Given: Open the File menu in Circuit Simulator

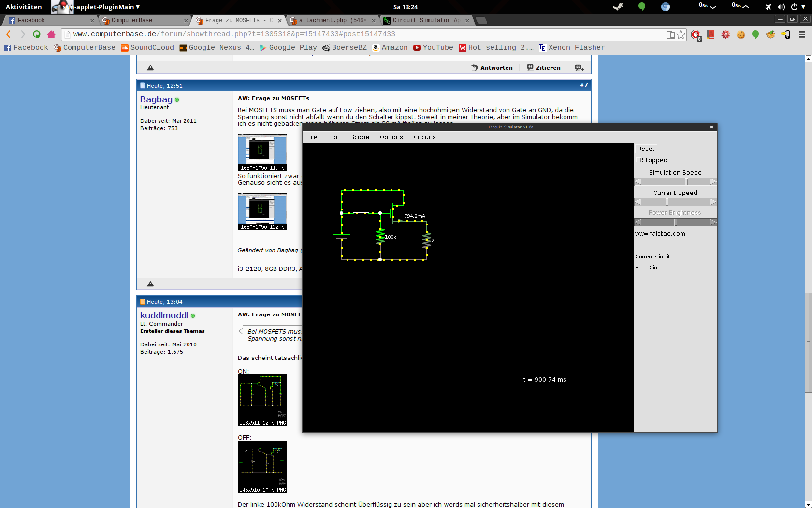Looking at the screenshot, I should 312,137.
